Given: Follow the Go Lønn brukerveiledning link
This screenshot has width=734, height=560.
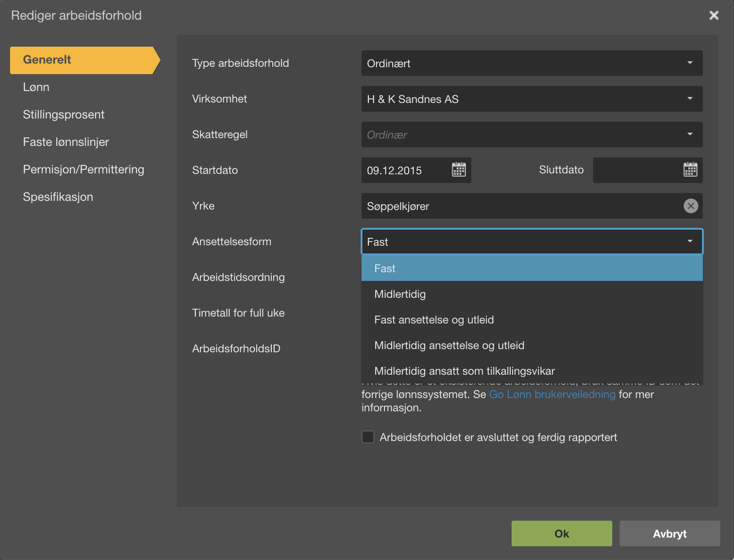Looking at the screenshot, I should tap(552, 394).
